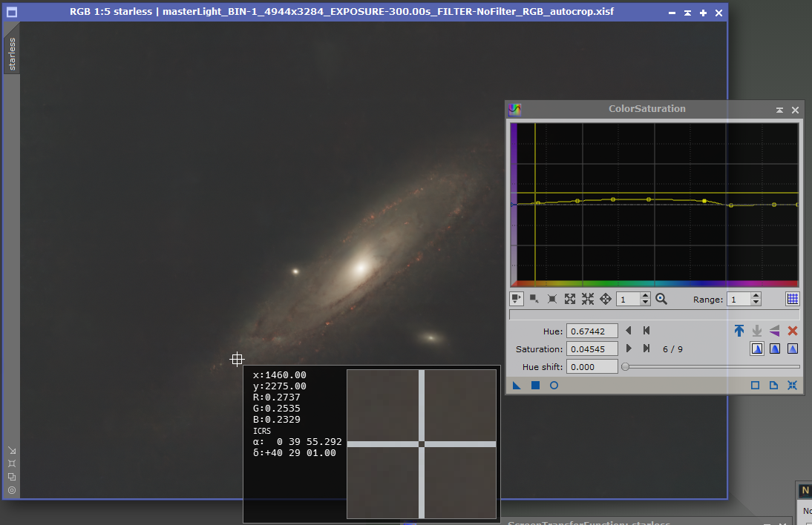812x525 pixels.
Task: Toggle the curve grid display button
Action: [x=792, y=299]
